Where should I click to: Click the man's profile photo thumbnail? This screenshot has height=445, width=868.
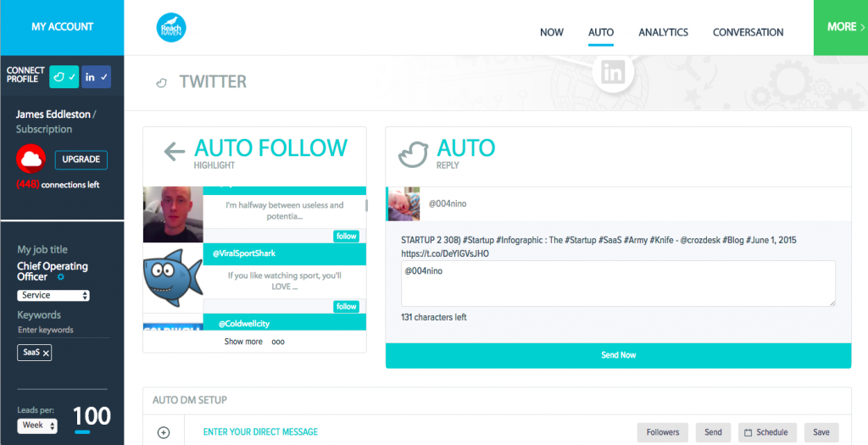(173, 214)
